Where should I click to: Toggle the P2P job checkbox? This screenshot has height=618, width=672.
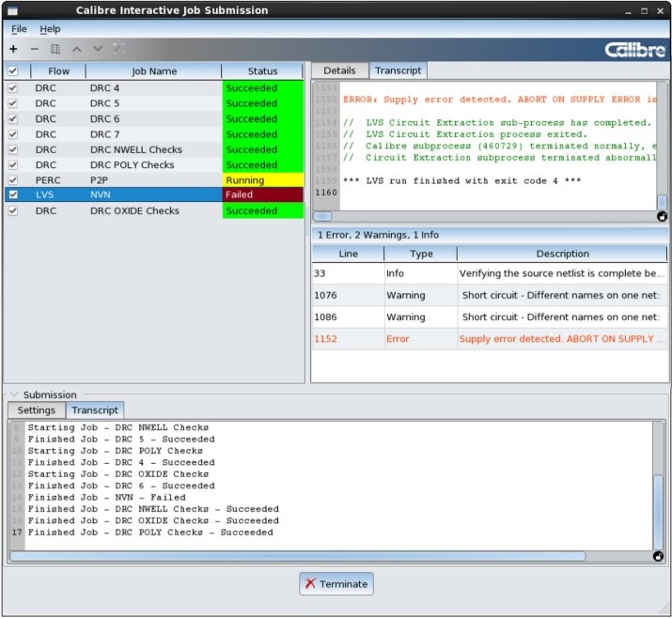point(13,180)
